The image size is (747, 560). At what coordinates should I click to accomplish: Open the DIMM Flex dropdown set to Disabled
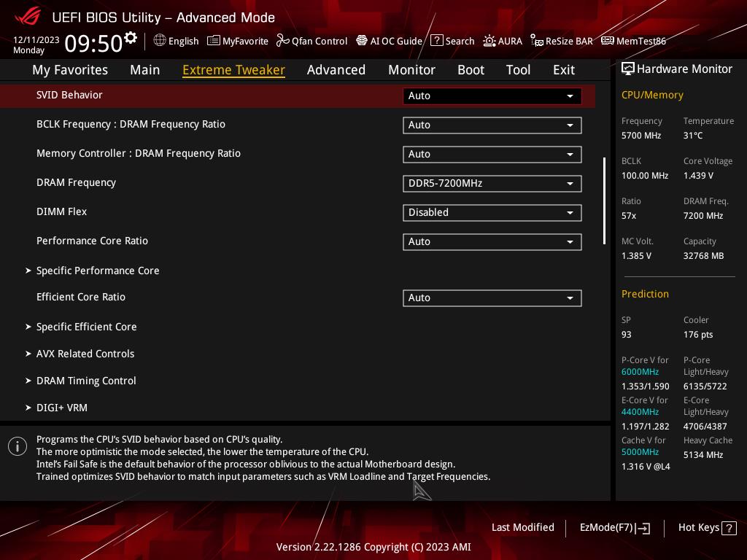[492, 212]
